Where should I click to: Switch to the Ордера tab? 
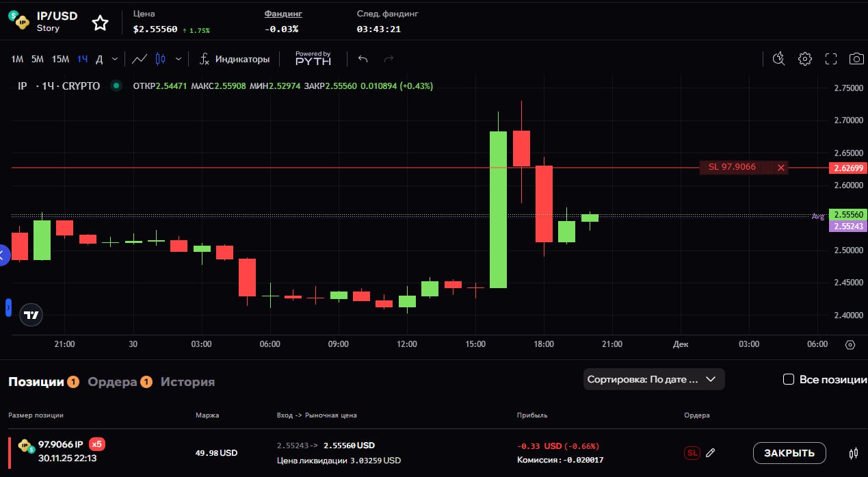pyautogui.click(x=113, y=382)
